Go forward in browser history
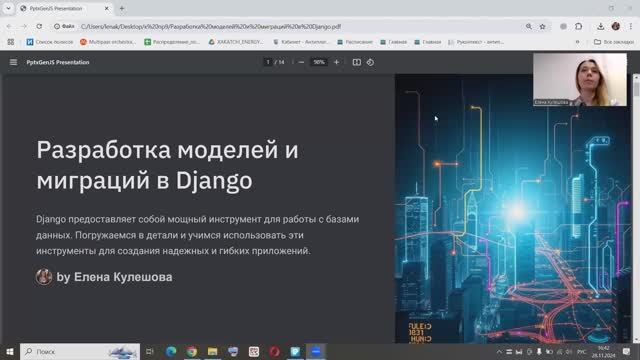Image resolution: width=640 pixels, height=360 pixels. pos(24,26)
